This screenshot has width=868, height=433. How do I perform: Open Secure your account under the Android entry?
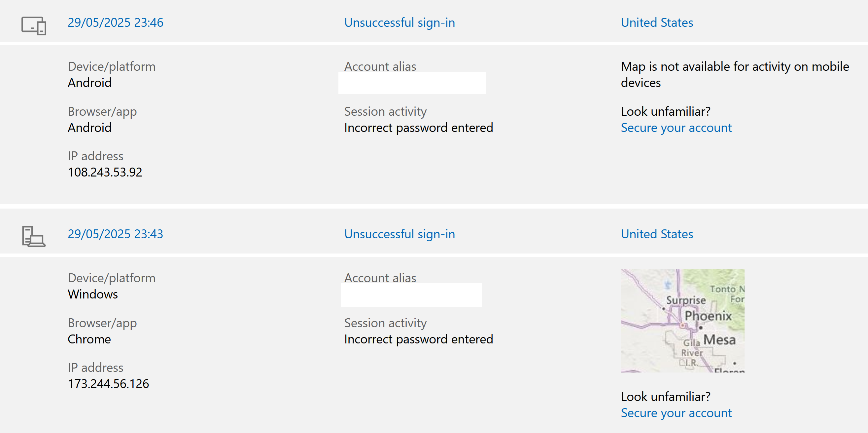[x=676, y=128]
